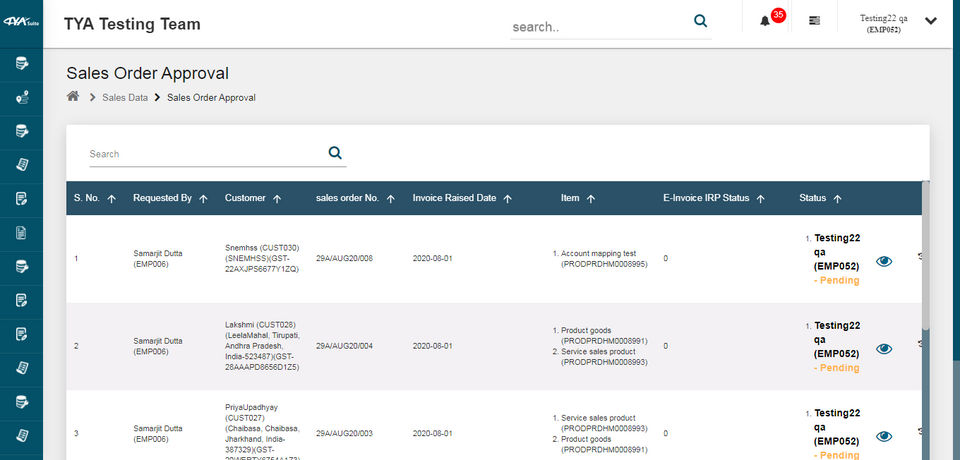Sort by S. No. arrow
The width and height of the screenshot is (960, 460).
coord(111,198)
